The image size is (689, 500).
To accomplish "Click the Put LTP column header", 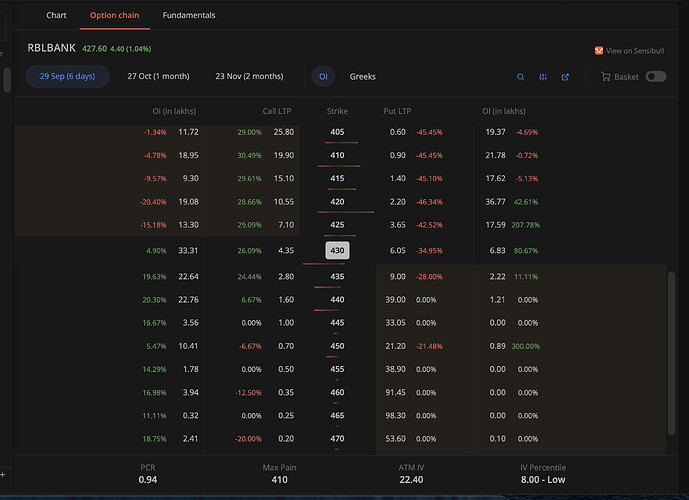I will 397,111.
